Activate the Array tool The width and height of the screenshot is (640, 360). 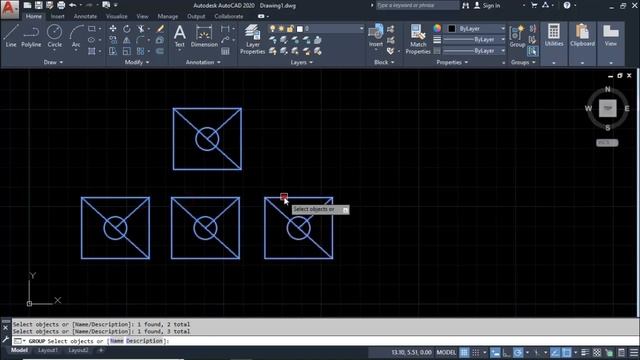coord(141,51)
